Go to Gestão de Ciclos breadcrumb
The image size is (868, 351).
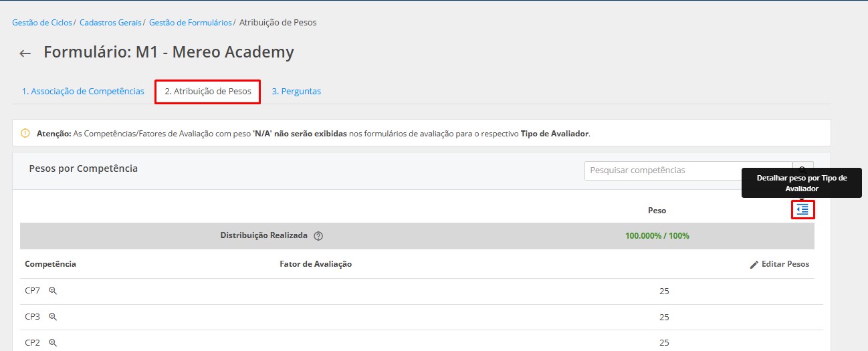(42, 23)
